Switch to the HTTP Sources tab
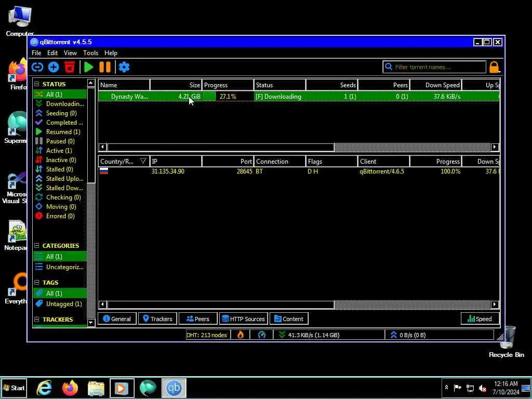The image size is (532, 399). [x=244, y=319]
